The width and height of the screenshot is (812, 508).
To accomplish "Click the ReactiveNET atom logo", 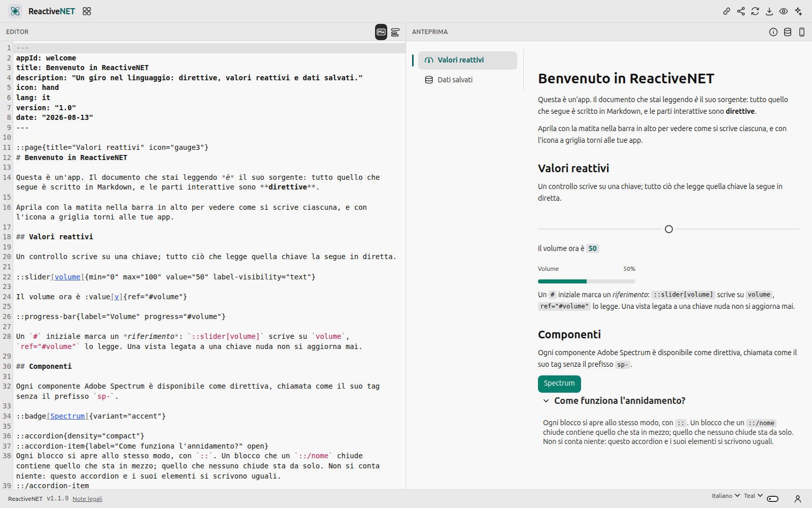I will pos(15,11).
